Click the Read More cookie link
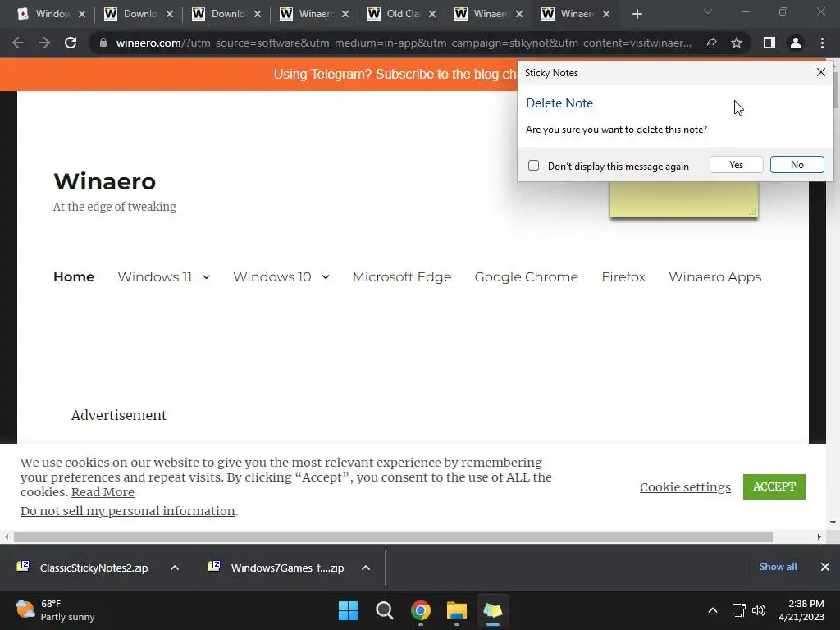 [x=103, y=492]
